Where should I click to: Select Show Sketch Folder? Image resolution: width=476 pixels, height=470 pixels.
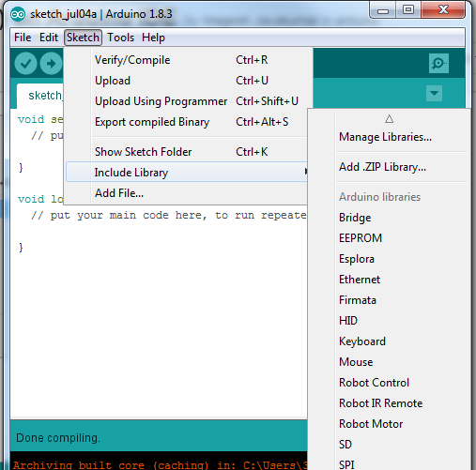point(186,152)
